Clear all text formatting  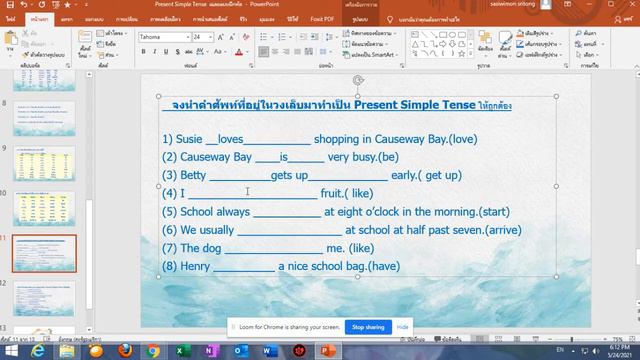(246, 37)
